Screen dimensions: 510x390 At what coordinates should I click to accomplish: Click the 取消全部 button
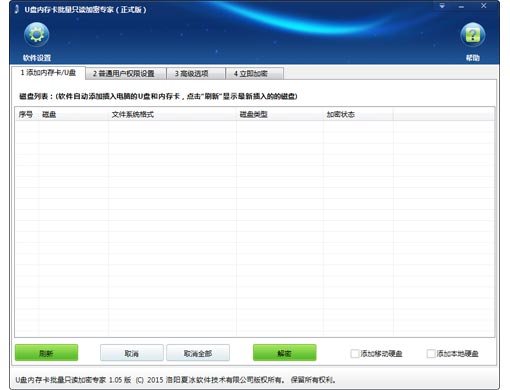[x=198, y=353]
